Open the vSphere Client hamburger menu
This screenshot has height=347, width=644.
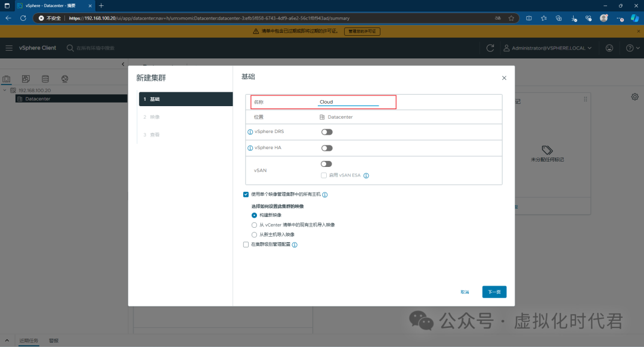point(9,48)
